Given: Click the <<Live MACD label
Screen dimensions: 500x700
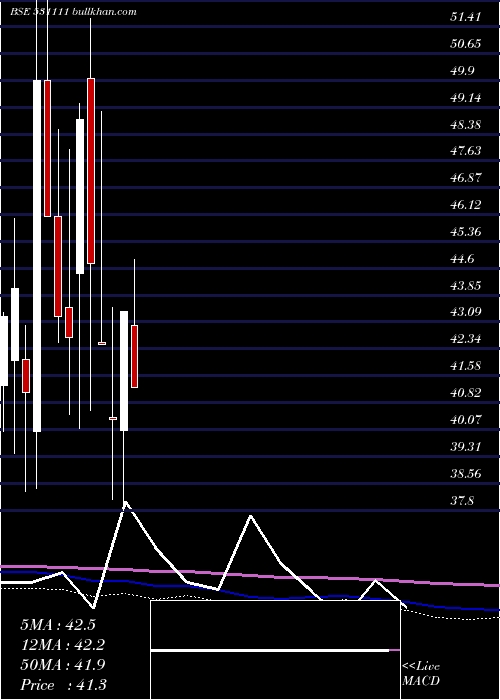Looking at the screenshot, I should (x=421, y=674).
